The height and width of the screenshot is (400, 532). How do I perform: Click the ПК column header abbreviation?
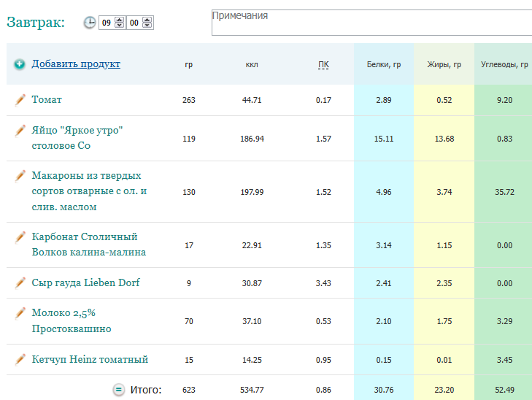point(323,64)
